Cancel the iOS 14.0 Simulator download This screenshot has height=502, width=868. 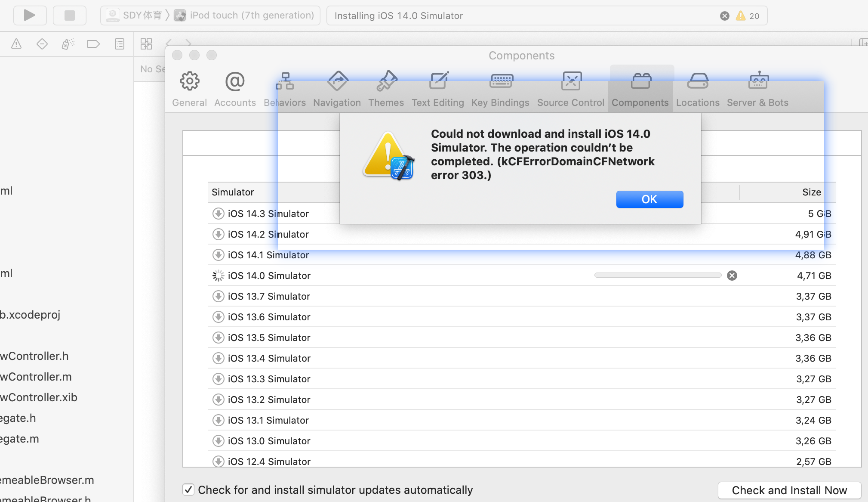coord(732,276)
